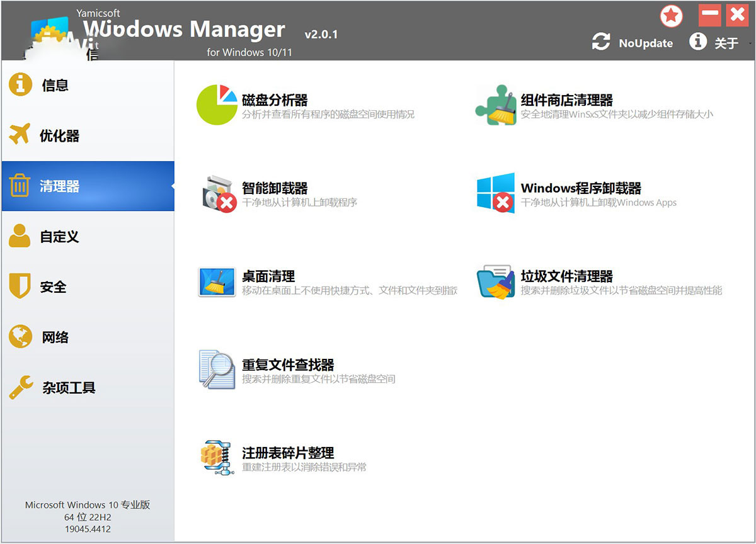Open the 磁盘分析器 pie chart icon

tap(217, 105)
